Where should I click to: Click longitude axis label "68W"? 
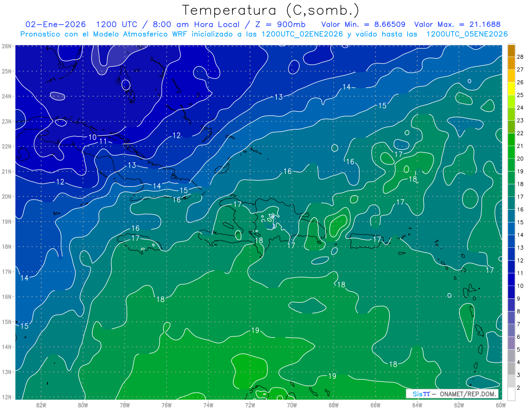tap(333, 405)
